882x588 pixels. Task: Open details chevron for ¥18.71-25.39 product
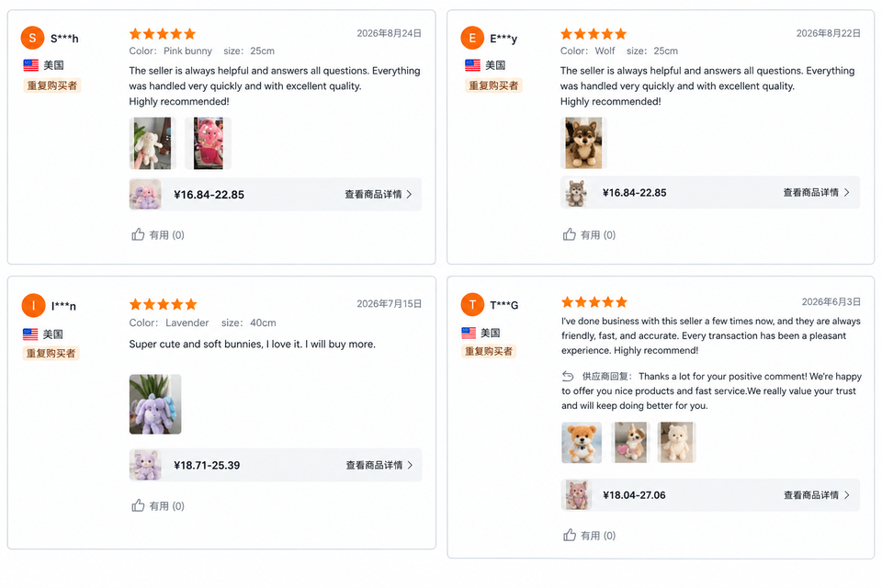pyautogui.click(x=410, y=465)
